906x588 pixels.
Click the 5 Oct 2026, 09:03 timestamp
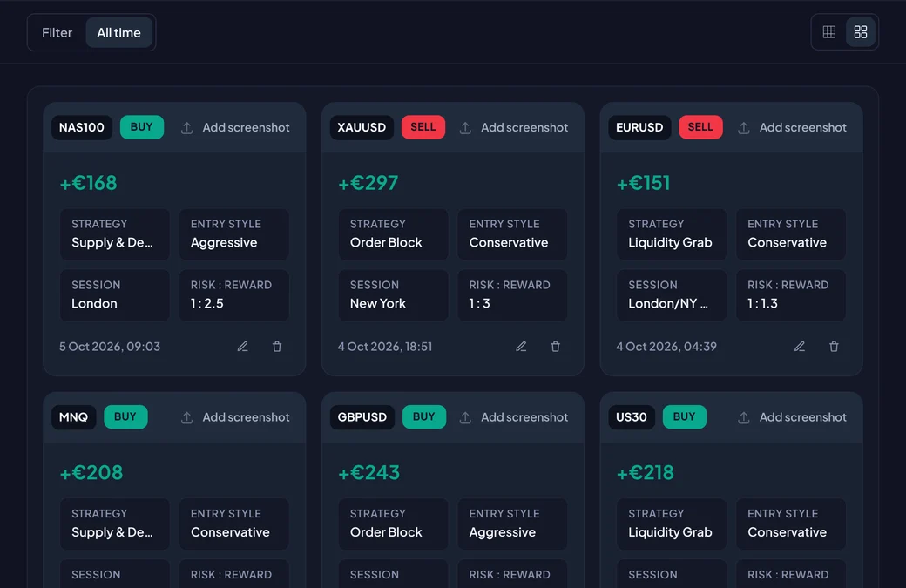[110, 347]
